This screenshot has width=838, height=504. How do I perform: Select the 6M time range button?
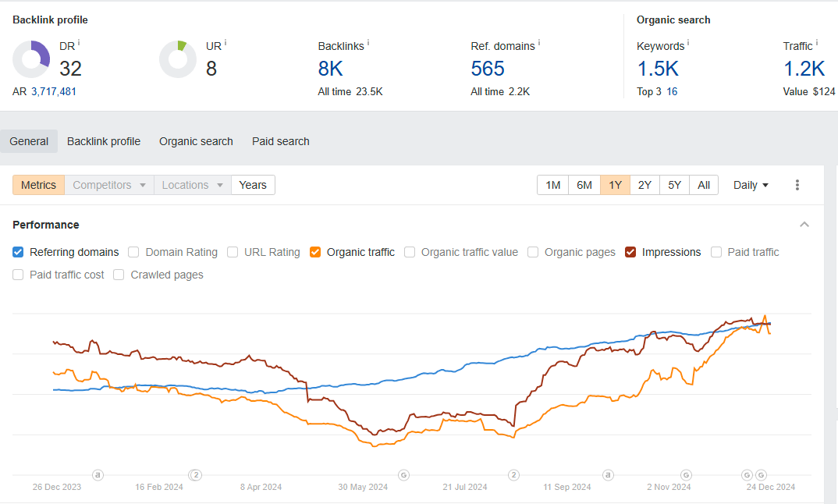tap(584, 185)
